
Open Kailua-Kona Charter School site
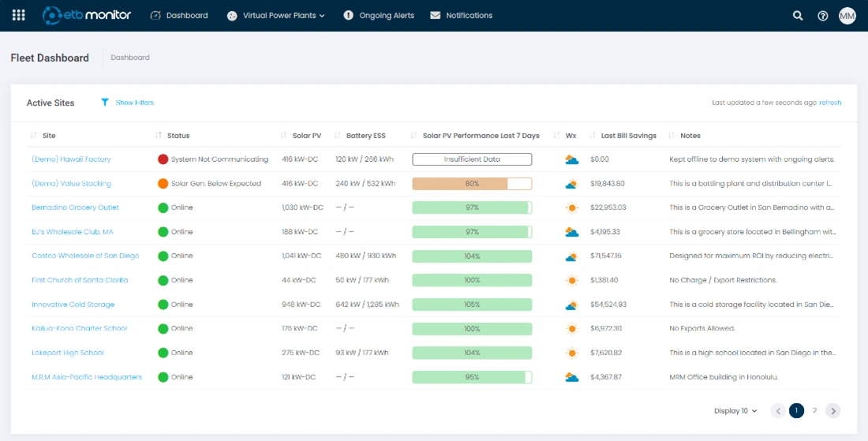point(79,329)
